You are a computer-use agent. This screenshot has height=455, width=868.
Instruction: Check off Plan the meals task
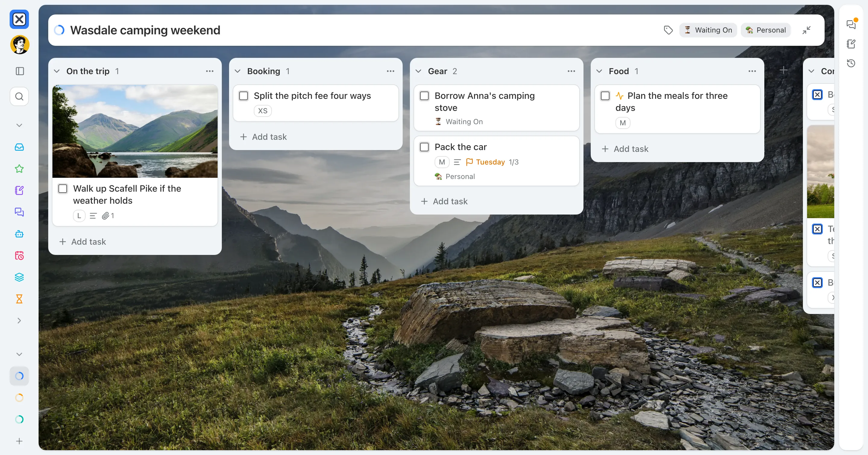coord(605,96)
